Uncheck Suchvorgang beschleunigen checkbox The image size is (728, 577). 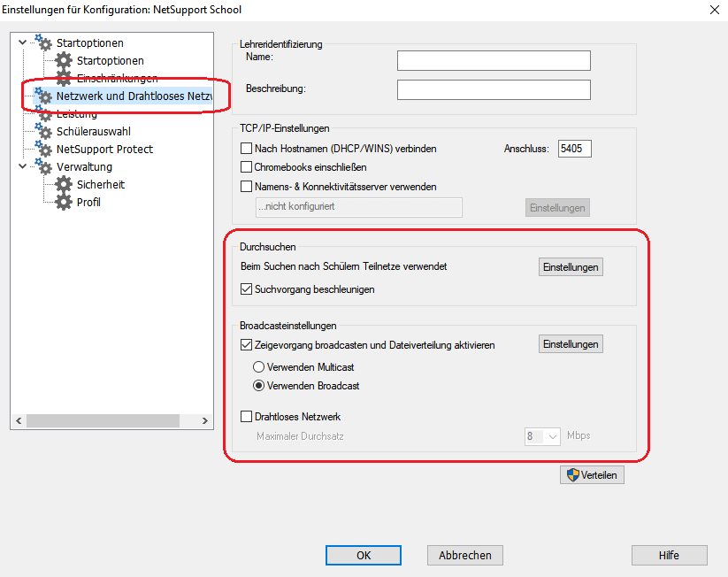pos(247,289)
